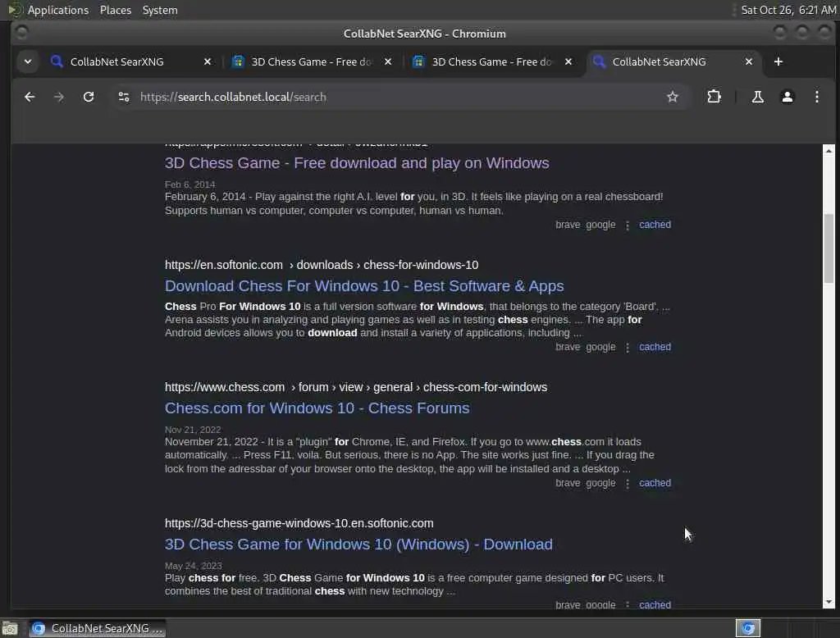840x638 pixels.
Task: Open '3D Chess Game - Free download' result
Action: coord(357,163)
